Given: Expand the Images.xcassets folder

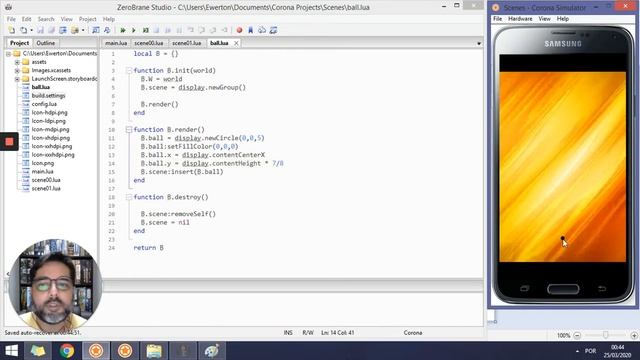Looking at the screenshot, I should point(17,71).
